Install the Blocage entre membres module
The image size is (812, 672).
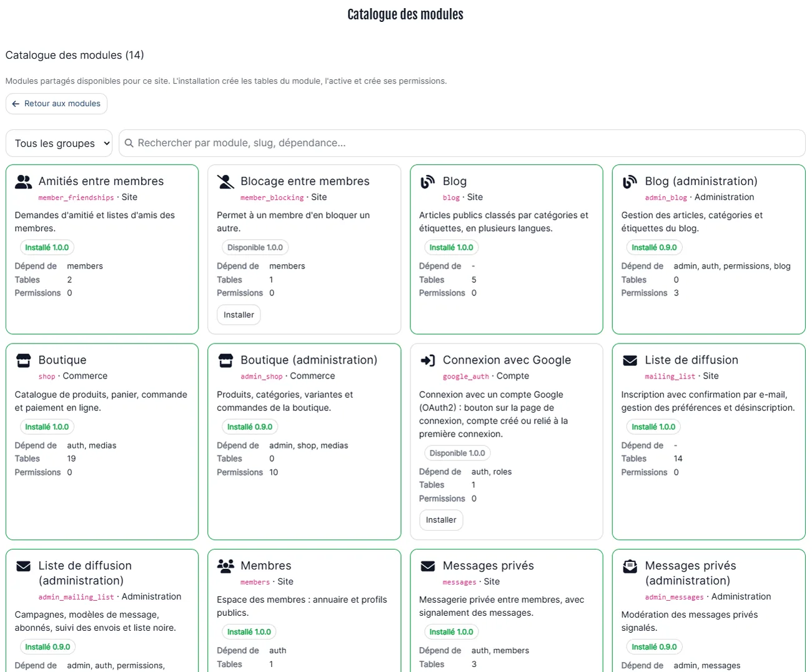(239, 315)
